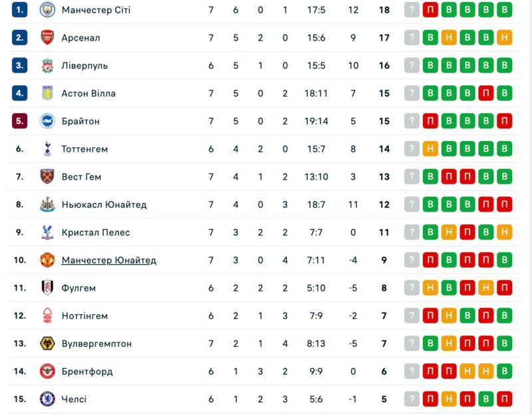The height and width of the screenshot is (414, 532).
Task: Click the blue position badge number 1
Action: point(20,10)
